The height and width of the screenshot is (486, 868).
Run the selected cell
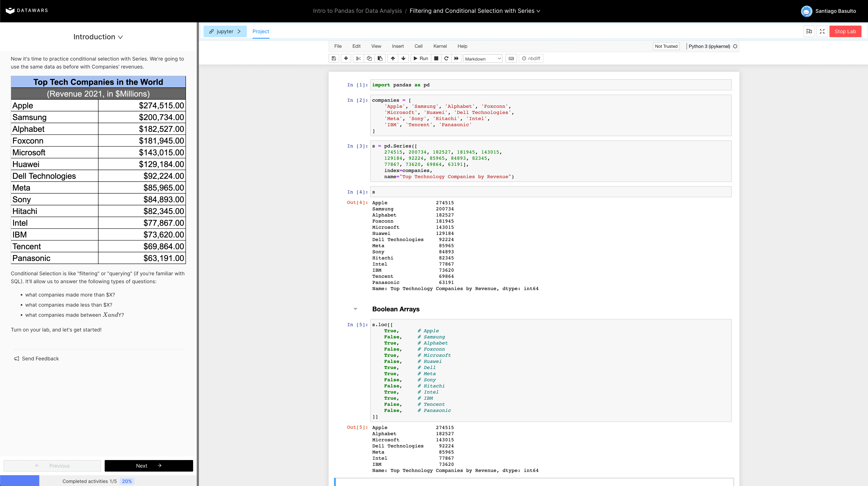tap(420, 58)
